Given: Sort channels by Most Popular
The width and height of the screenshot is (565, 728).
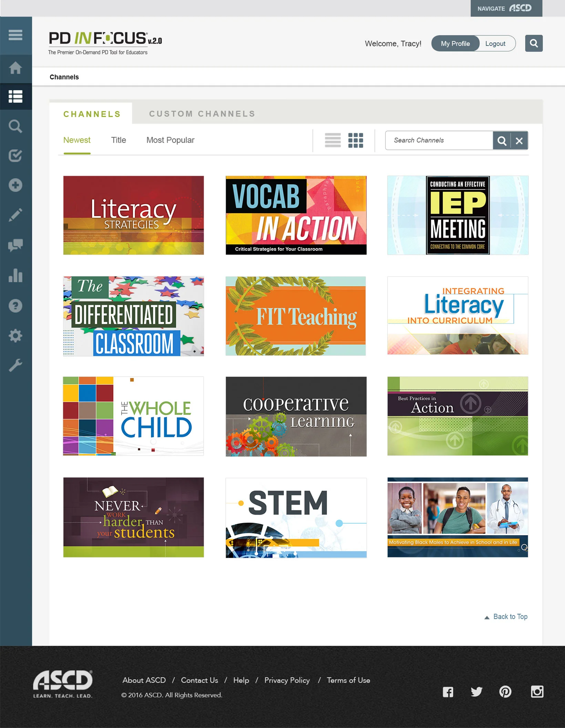Looking at the screenshot, I should pos(170,140).
